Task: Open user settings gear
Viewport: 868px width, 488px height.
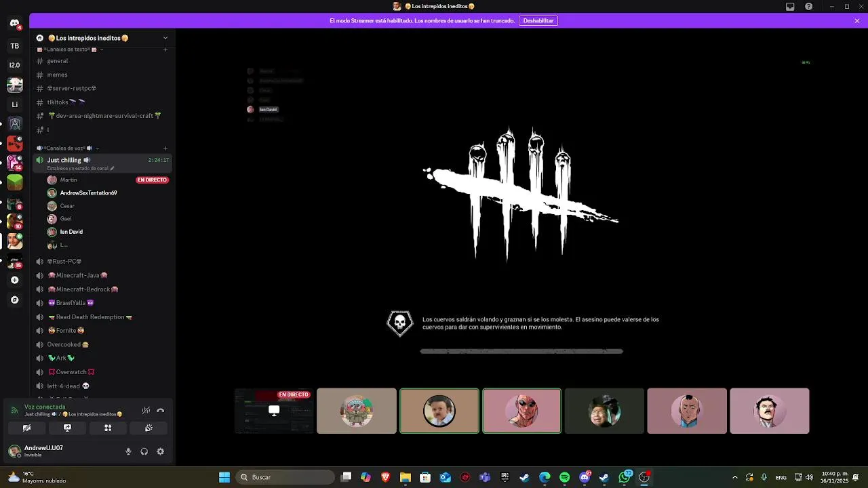Action: [161, 451]
